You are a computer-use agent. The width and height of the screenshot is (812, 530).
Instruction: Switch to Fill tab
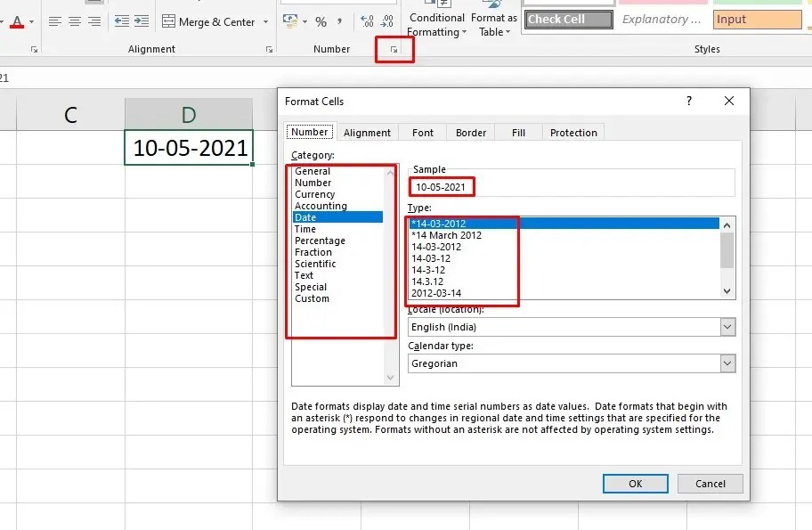tap(518, 133)
